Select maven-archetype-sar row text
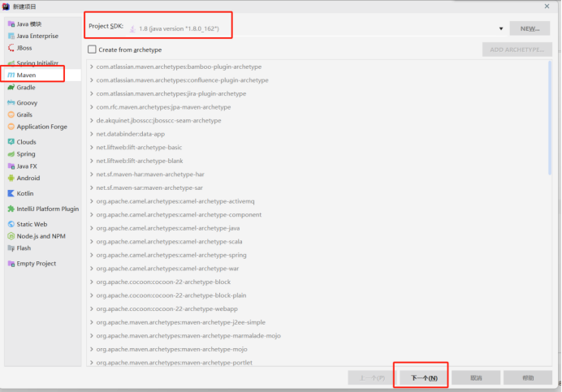562x392 pixels. (x=149, y=187)
